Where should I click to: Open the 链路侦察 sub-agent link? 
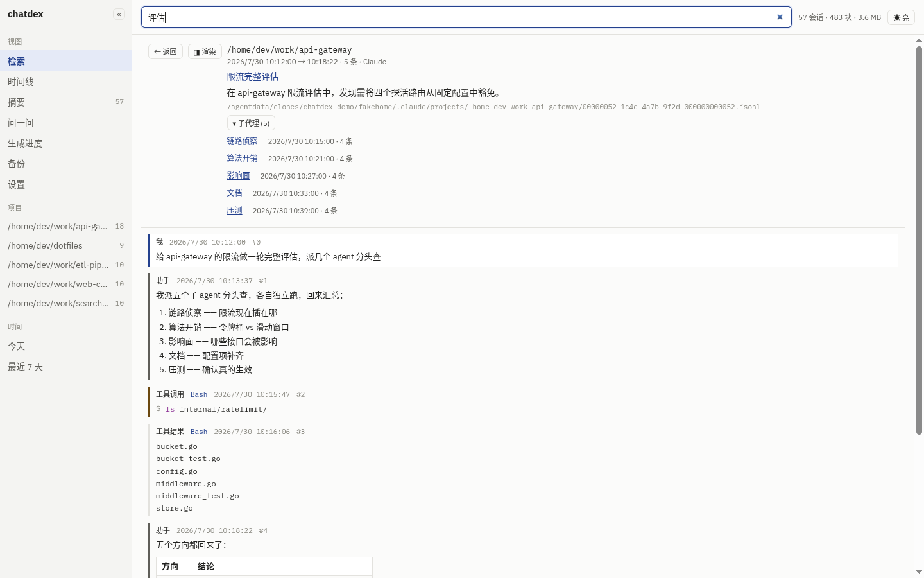click(x=242, y=141)
